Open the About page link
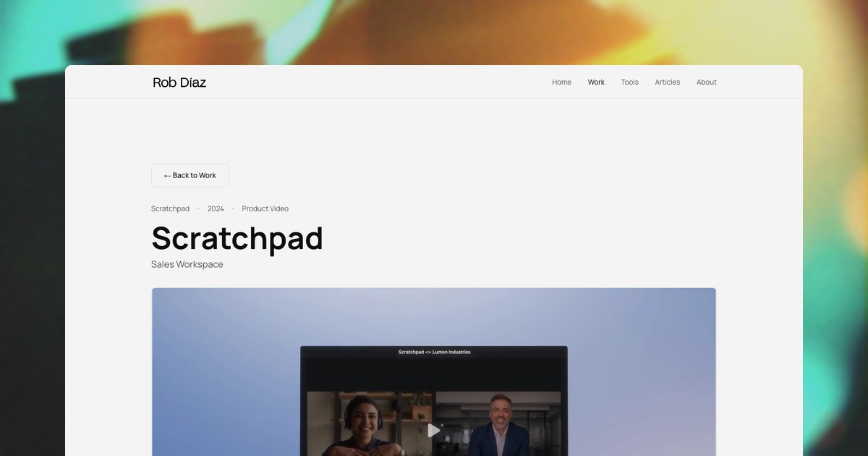868x456 pixels. [706, 82]
